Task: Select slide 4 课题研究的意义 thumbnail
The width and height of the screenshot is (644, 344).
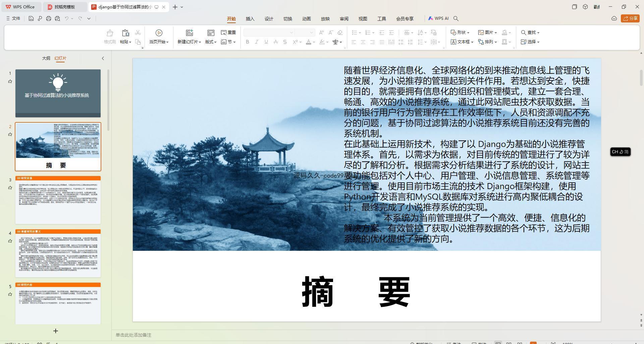Action: pos(58,253)
